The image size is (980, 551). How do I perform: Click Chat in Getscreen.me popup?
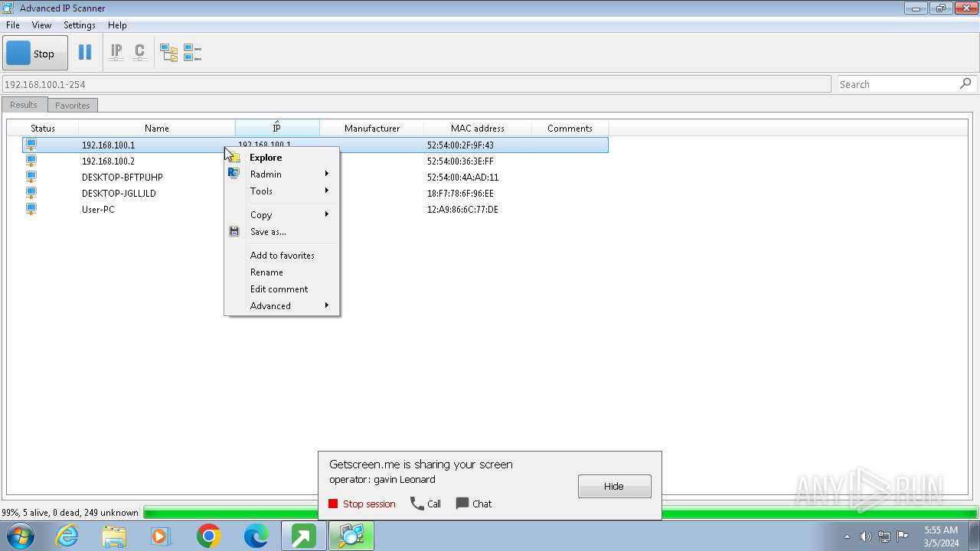[x=474, y=504]
